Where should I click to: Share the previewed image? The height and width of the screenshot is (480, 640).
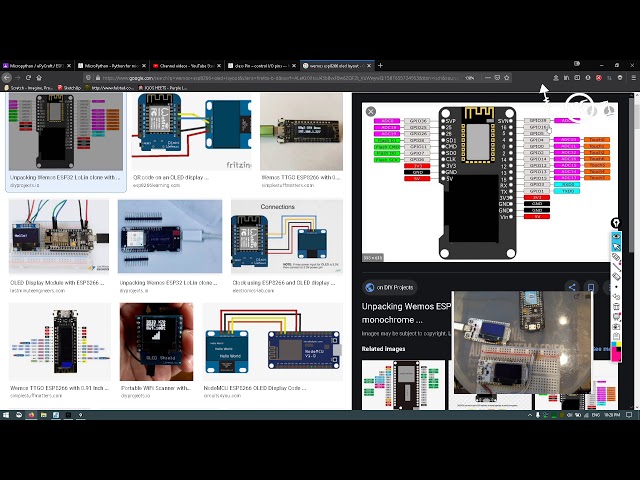pos(572,287)
